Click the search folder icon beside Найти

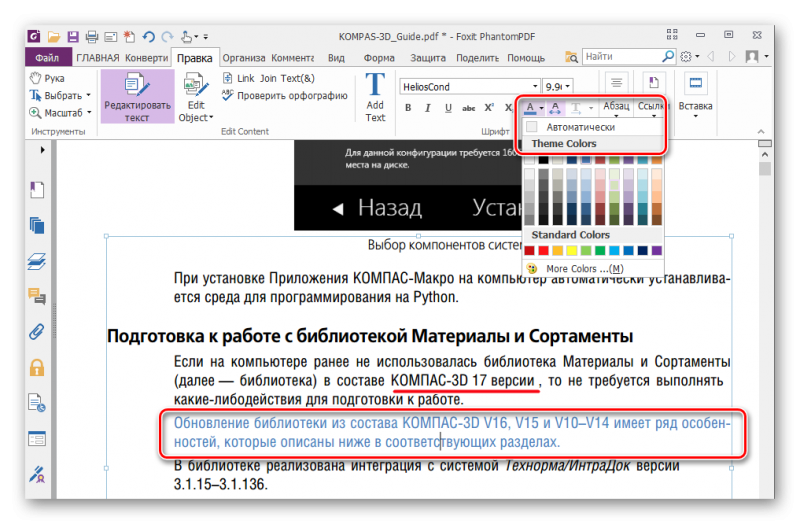[x=571, y=57]
